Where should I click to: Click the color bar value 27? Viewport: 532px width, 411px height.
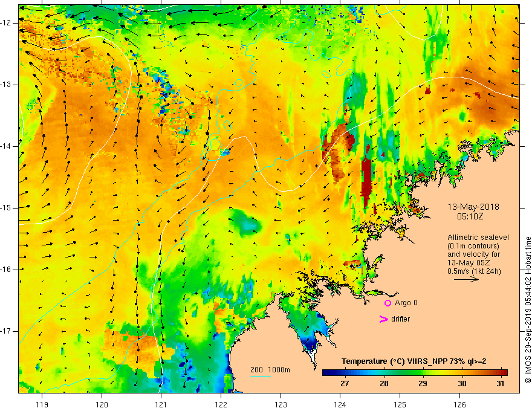point(345,384)
